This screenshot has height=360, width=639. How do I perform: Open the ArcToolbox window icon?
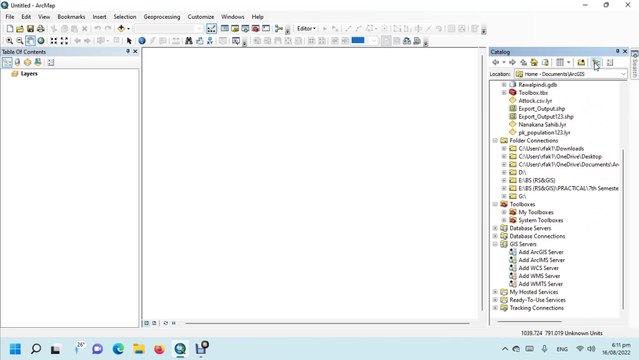(x=256, y=29)
